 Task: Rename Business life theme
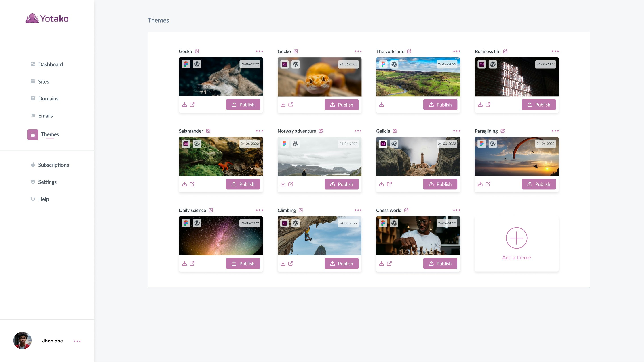point(505,51)
